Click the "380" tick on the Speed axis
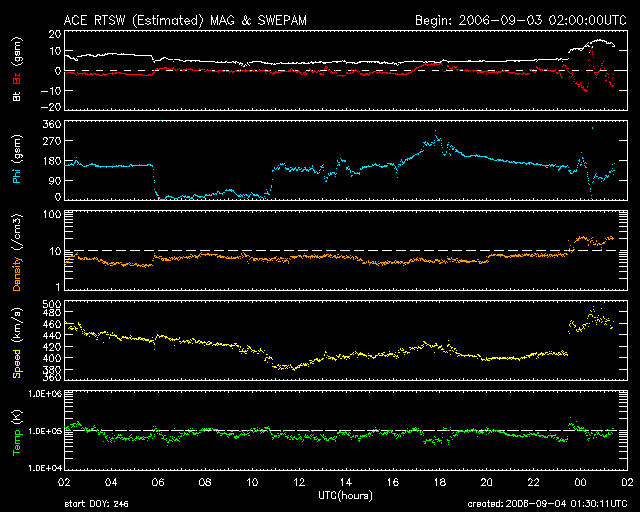The width and height of the screenshot is (640, 512). pos(52,369)
